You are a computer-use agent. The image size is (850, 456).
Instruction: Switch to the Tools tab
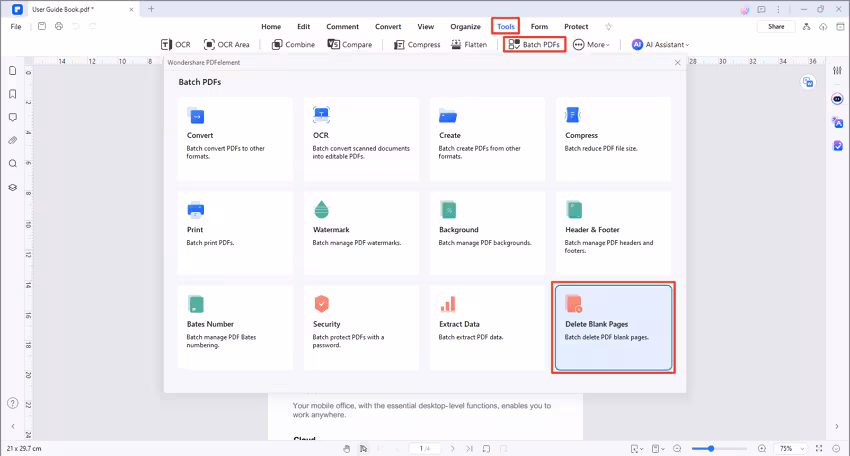pos(506,26)
